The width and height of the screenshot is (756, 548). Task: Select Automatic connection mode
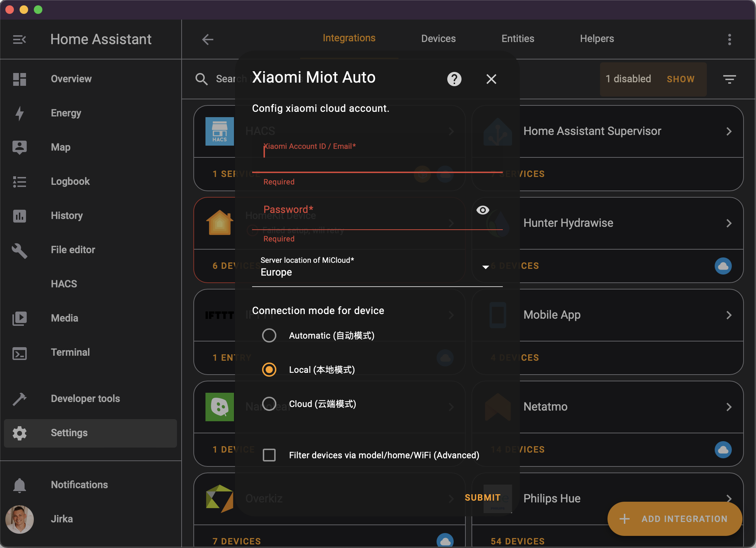(x=269, y=335)
